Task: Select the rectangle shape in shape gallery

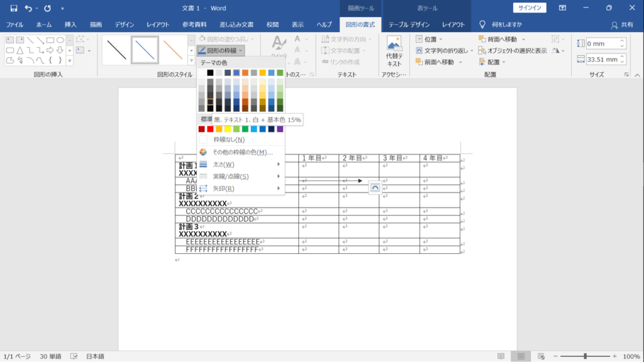Action: pyautogui.click(x=50, y=40)
